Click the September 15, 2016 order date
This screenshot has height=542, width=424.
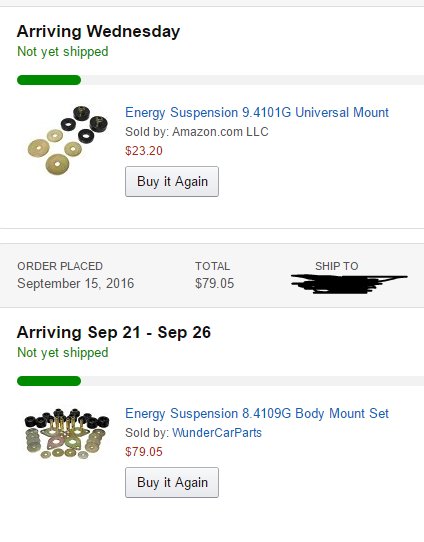point(76,283)
